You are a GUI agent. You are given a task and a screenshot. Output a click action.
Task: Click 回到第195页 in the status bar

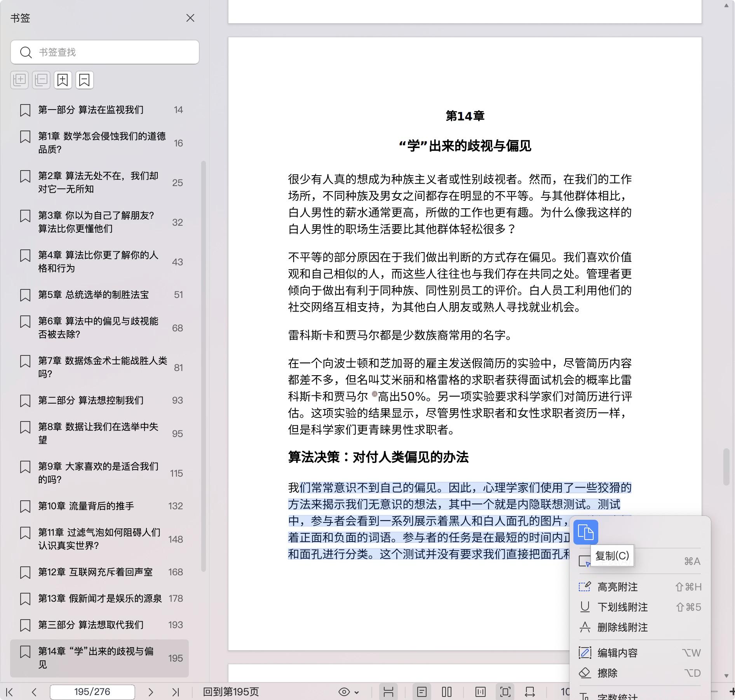(231, 692)
